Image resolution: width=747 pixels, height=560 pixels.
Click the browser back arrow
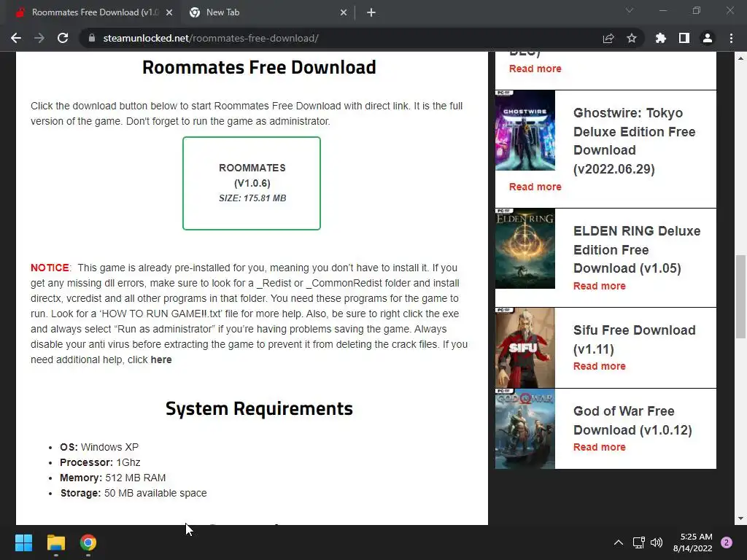pos(16,38)
